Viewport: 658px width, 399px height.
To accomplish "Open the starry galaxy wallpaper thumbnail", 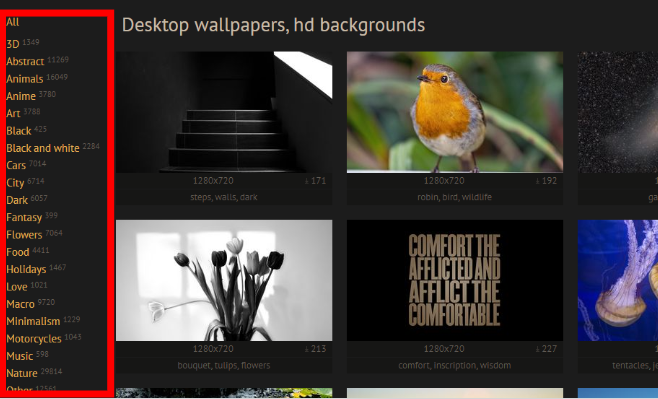I will click(618, 112).
